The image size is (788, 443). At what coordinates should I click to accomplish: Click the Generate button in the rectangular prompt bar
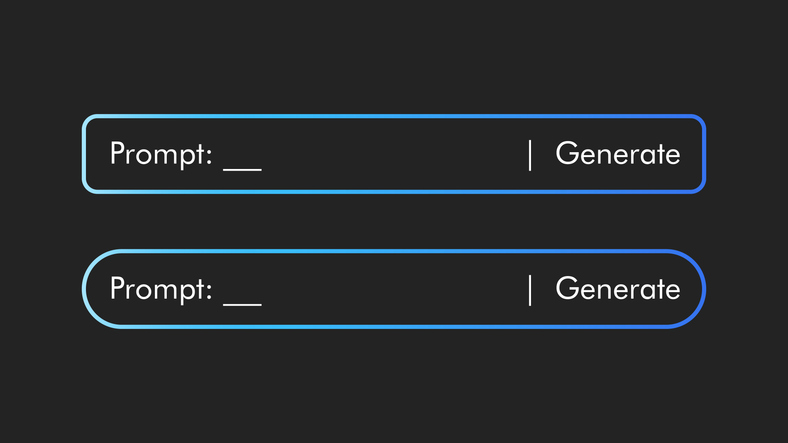point(617,154)
